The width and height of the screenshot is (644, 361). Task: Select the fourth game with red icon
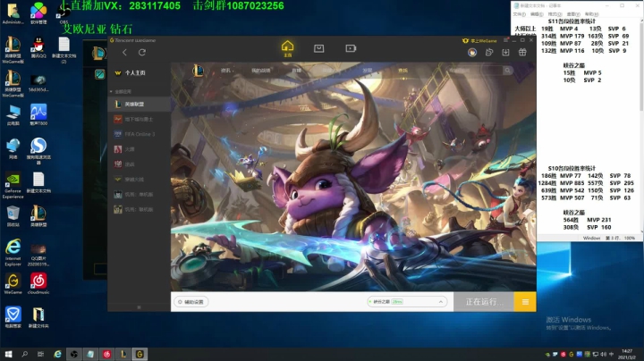[x=139, y=149]
